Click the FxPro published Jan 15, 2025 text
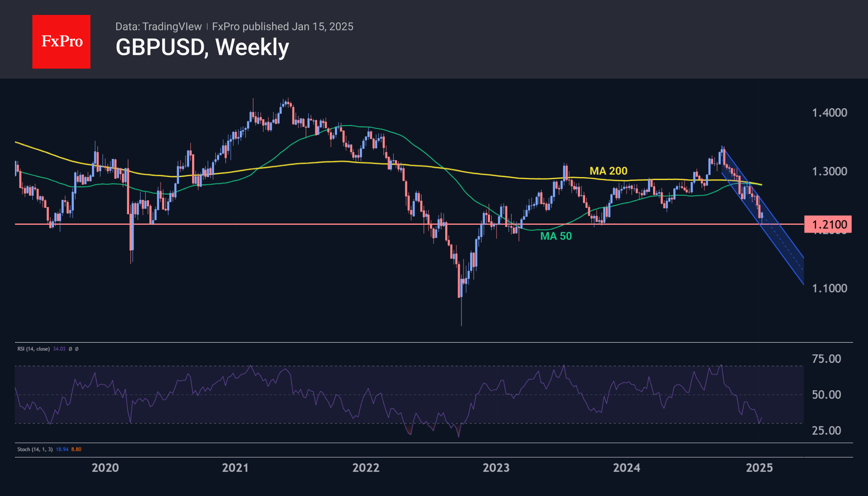Viewport: 868px width, 496px height. (x=283, y=27)
